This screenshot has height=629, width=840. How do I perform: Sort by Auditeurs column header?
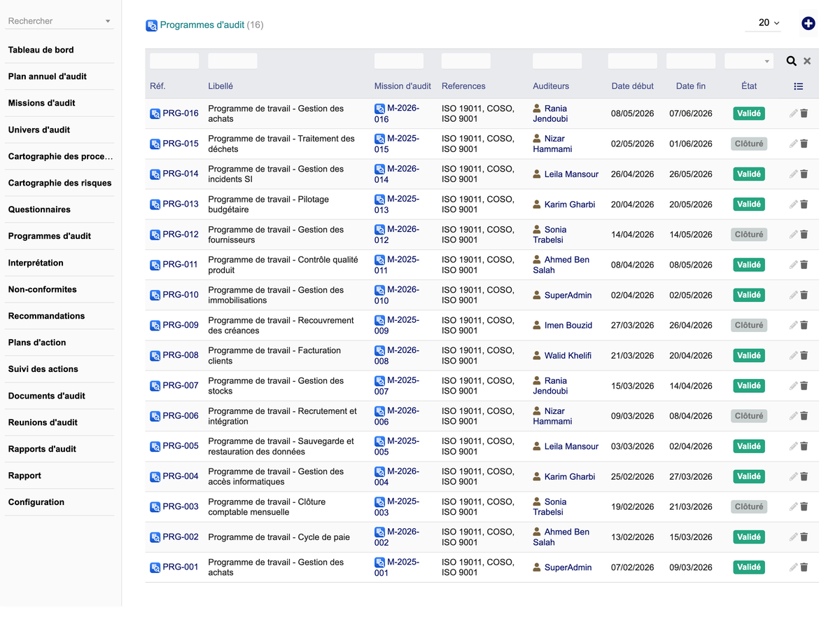tap(551, 86)
